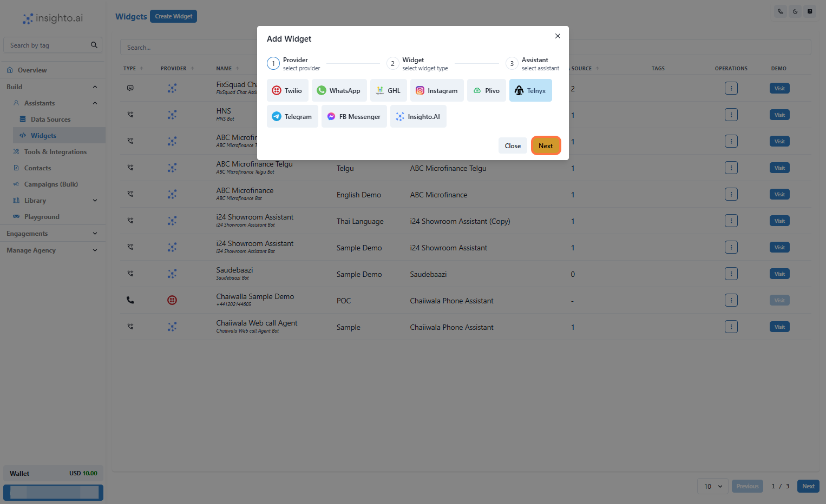
Task: Select the FB Messenger provider
Action: 354,116
